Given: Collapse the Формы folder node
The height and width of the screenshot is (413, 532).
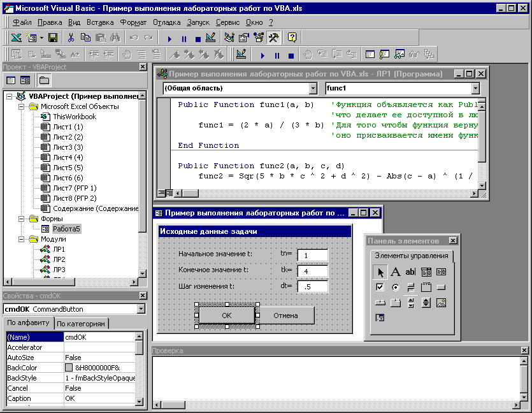Looking at the screenshot, I should tap(22, 219).
